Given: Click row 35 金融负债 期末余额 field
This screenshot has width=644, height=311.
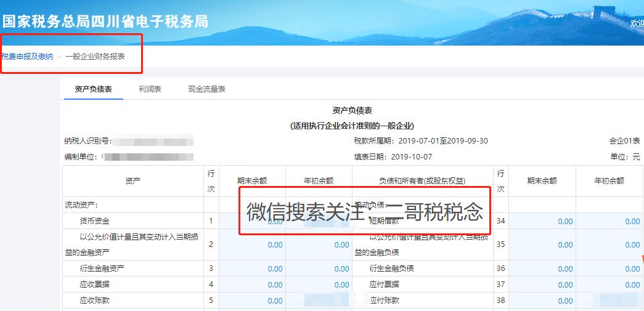Looking at the screenshot, I should pyautogui.click(x=542, y=245).
